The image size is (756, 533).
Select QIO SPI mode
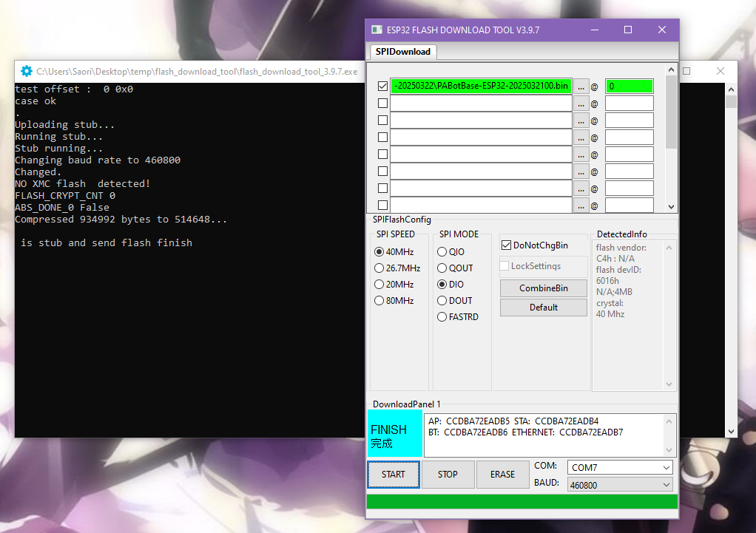[442, 252]
